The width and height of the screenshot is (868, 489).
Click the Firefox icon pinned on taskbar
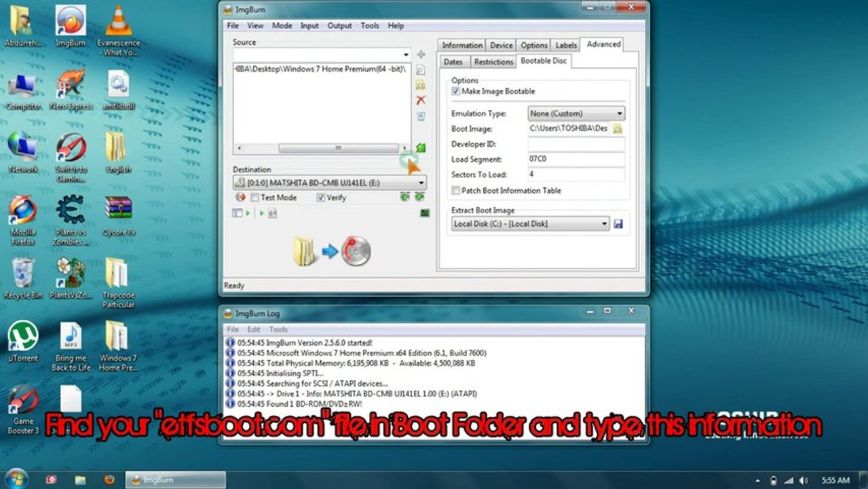coord(109,479)
